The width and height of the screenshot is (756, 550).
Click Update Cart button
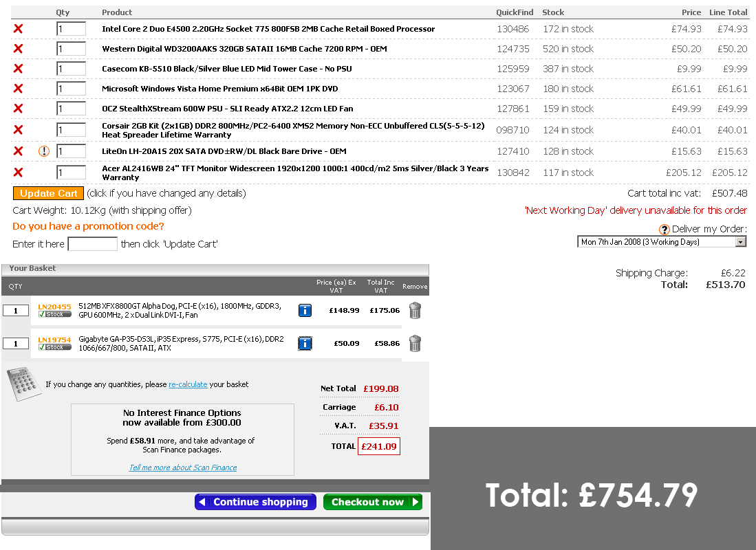(48, 193)
